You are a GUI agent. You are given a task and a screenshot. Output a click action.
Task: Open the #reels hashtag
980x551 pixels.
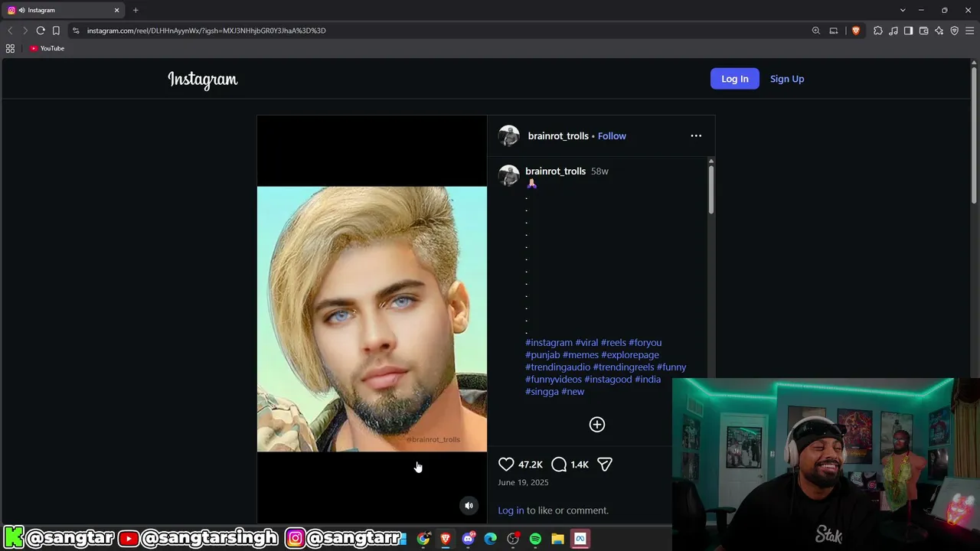click(613, 343)
